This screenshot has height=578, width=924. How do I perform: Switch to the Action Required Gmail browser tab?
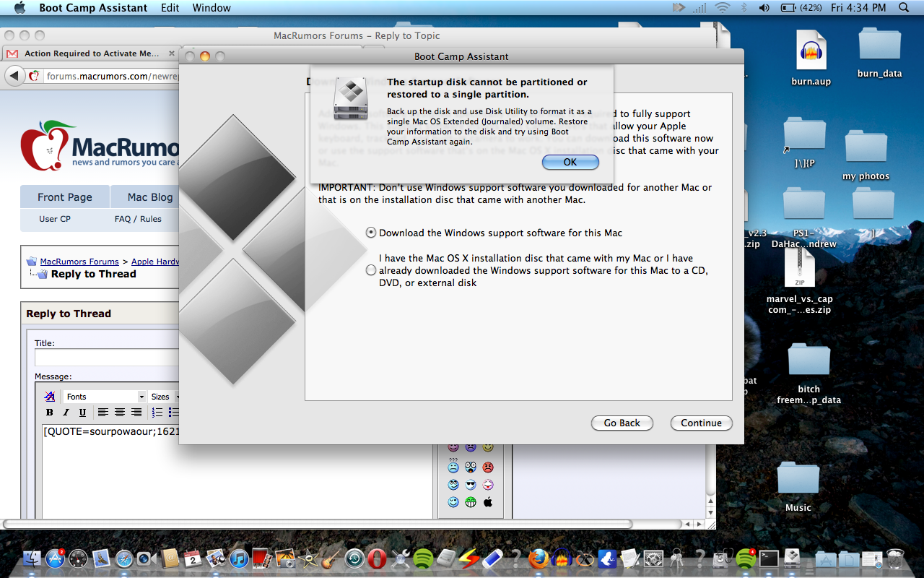91,53
